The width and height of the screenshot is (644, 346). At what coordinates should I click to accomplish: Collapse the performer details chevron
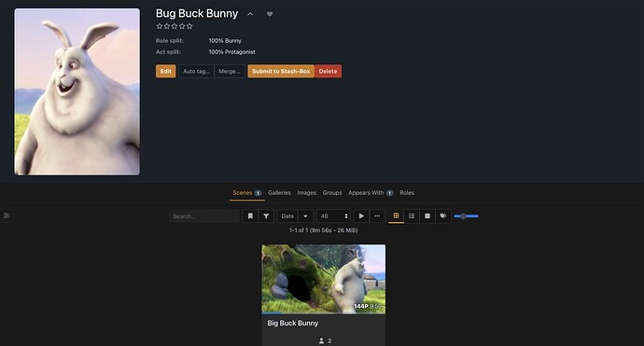250,14
